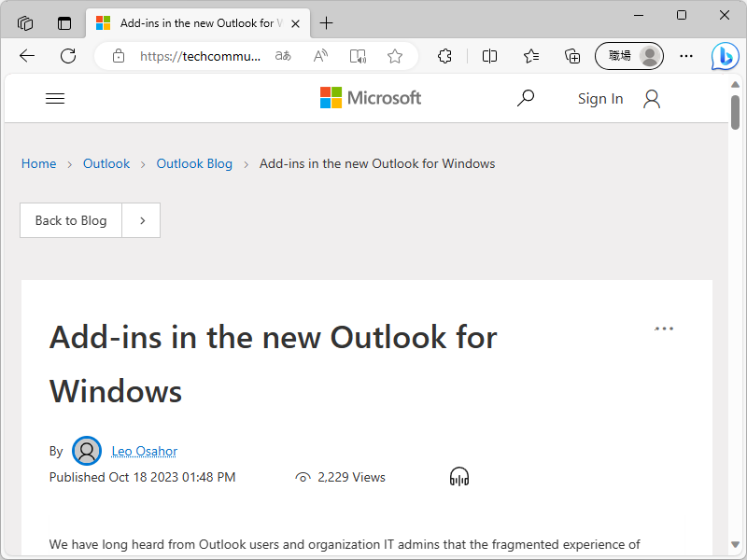Open the Read aloud tool
This screenshot has height=560, width=747.
(x=320, y=56)
